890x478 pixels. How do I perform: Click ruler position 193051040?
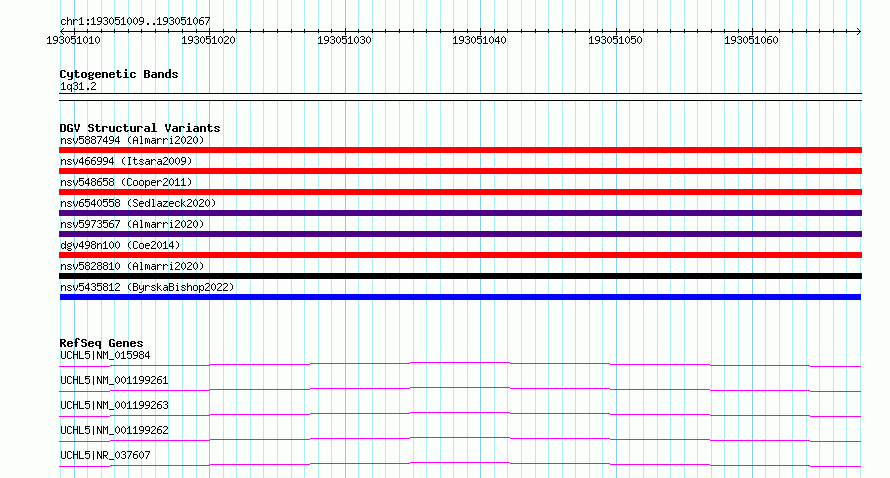480,40
